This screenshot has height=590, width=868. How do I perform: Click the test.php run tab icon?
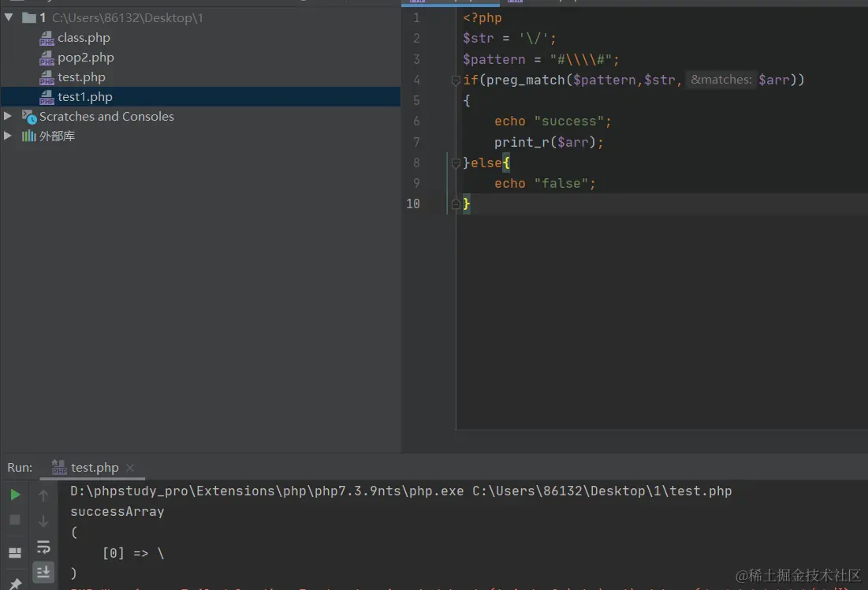pyautogui.click(x=58, y=468)
